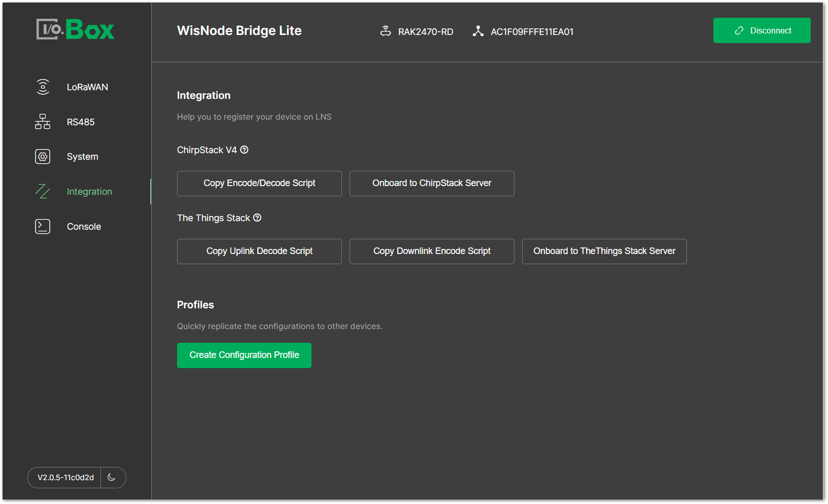Click the WisNode Bridge Lite title

click(x=239, y=30)
